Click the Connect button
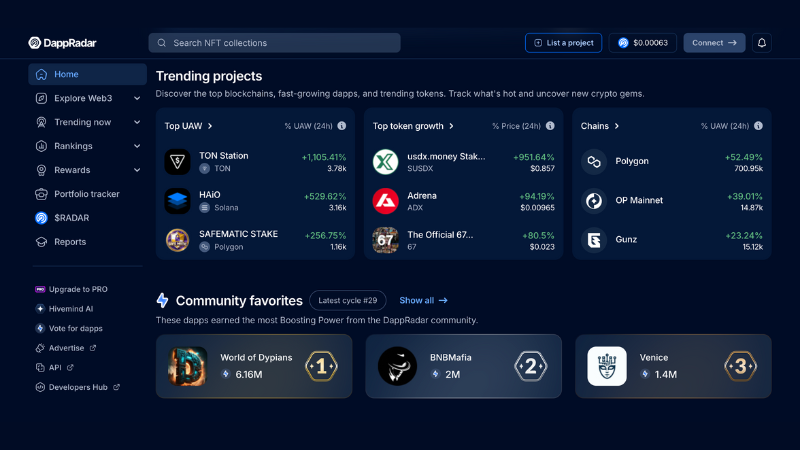Image resolution: width=800 pixels, height=450 pixels. point(714,43)
